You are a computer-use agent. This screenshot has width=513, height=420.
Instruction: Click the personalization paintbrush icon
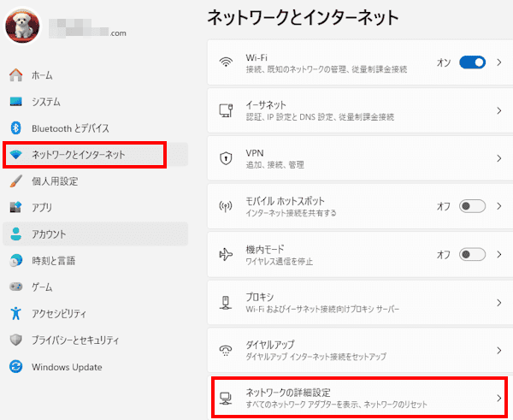[15, 181]
